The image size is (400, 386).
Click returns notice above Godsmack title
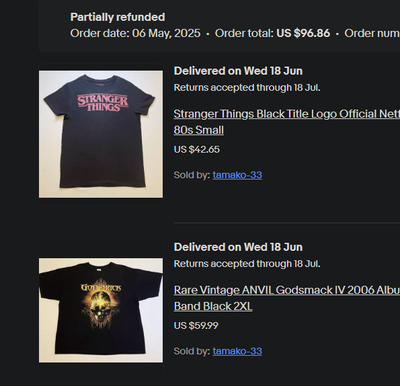pyautogui.click(x=247, y=264)
